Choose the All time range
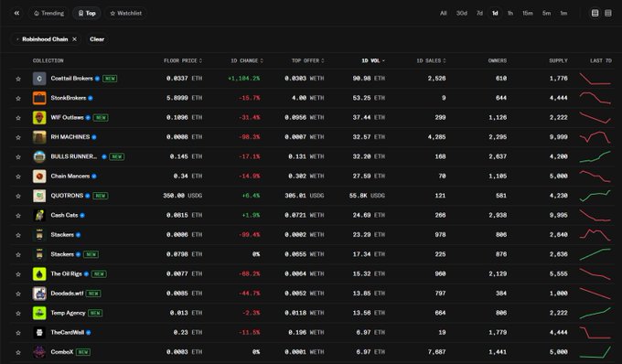The width and height of the screenshot is (622, 364). pos(444,13)
